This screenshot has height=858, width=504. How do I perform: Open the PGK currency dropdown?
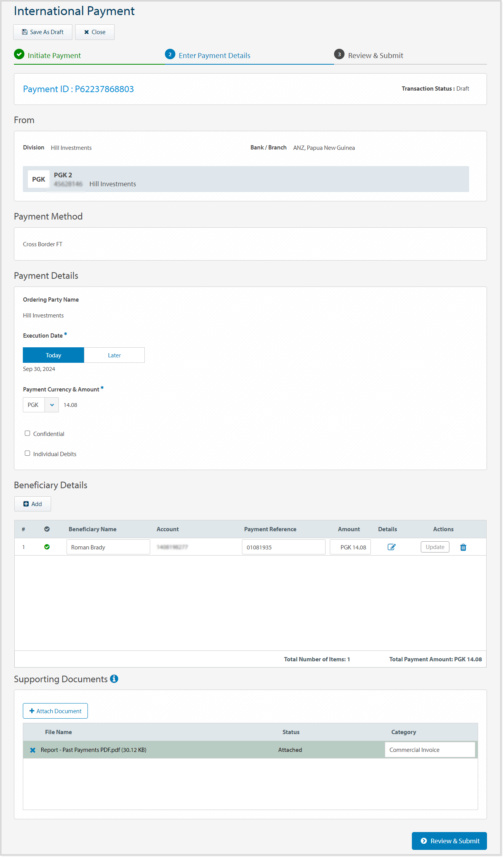(41, 405)
